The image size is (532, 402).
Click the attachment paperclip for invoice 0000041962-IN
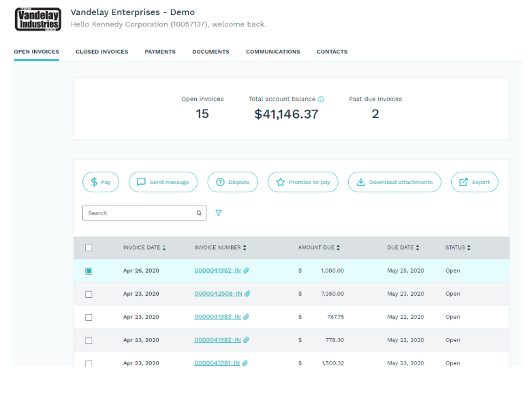(247, 270)
